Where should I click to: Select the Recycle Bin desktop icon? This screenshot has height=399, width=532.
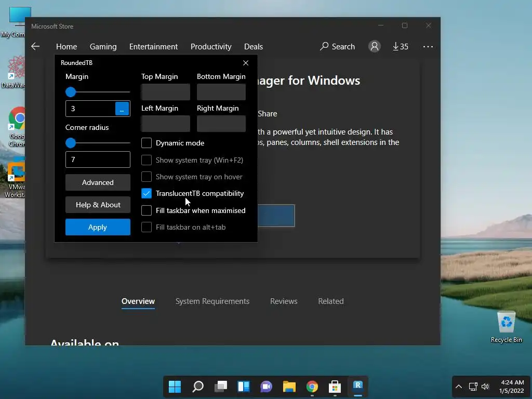tap(506, 327)
